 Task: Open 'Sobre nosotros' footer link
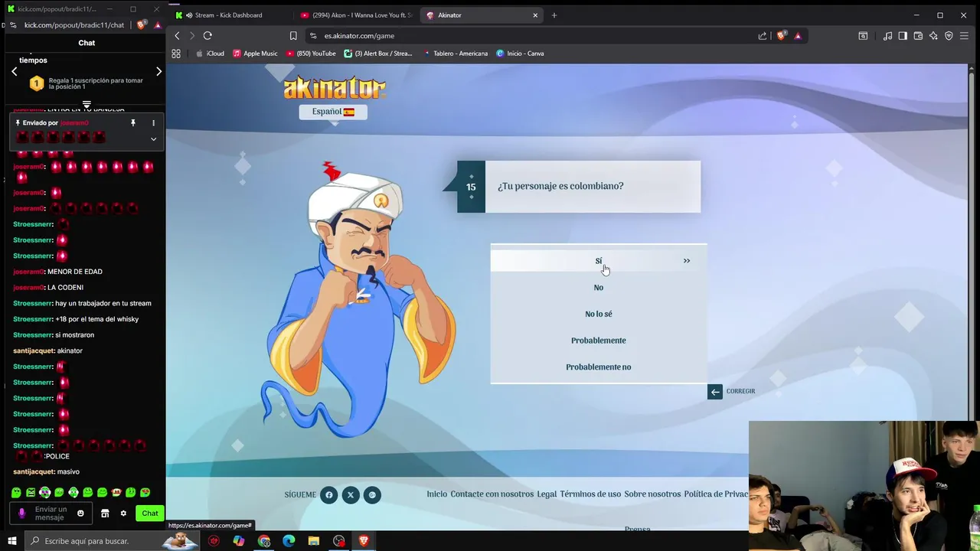(652, 494)
